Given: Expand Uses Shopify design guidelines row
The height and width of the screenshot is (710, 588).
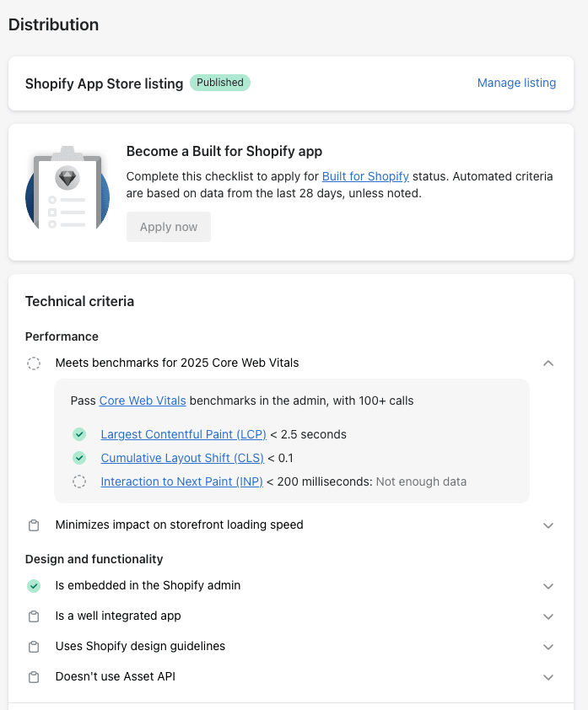Looking at the screenshot, I should pos(548,647).
